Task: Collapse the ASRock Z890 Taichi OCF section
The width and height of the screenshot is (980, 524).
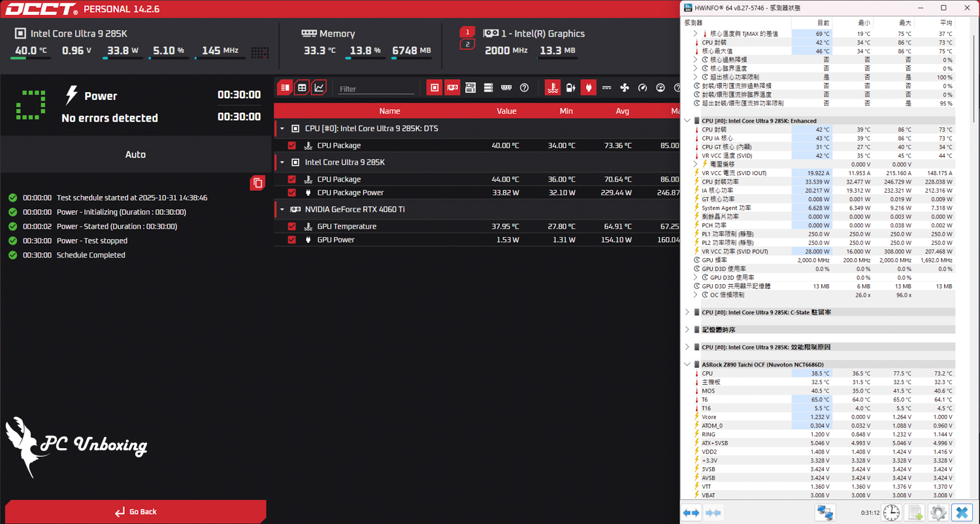Action: pos(687,365)
